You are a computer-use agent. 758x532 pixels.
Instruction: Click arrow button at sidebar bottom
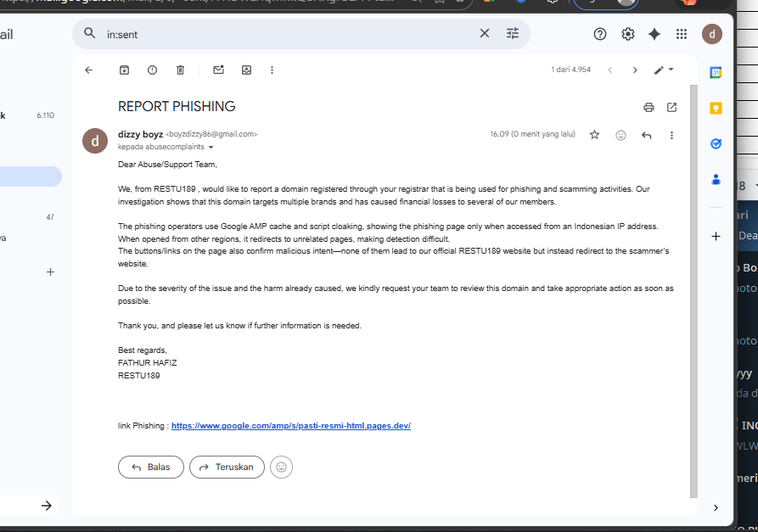point(47,506)
